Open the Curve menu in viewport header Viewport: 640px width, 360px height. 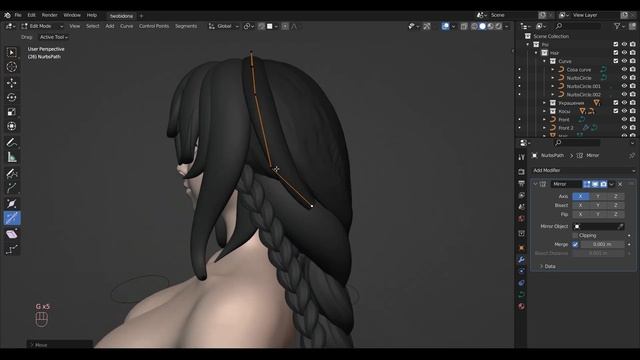127,26
